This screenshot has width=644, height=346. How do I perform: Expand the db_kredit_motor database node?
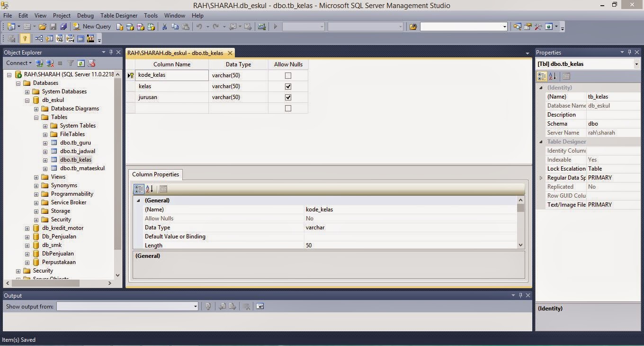[27, 228]
